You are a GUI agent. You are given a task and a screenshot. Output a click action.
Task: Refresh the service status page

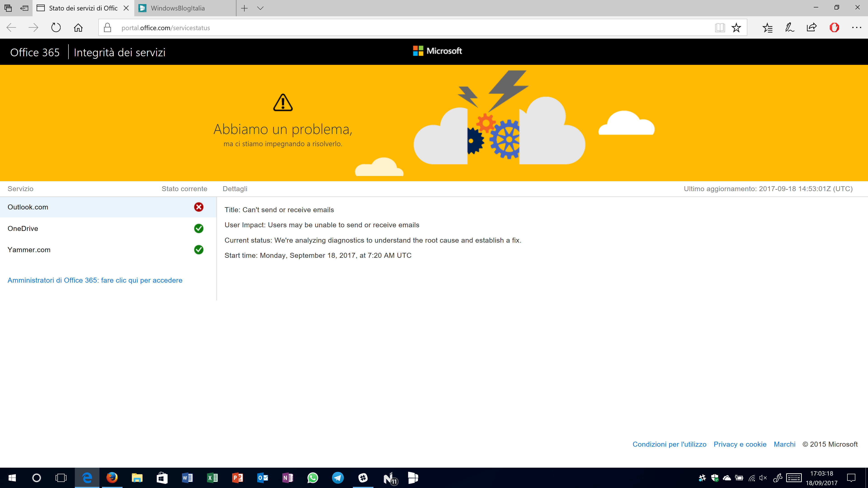(56, 28)
